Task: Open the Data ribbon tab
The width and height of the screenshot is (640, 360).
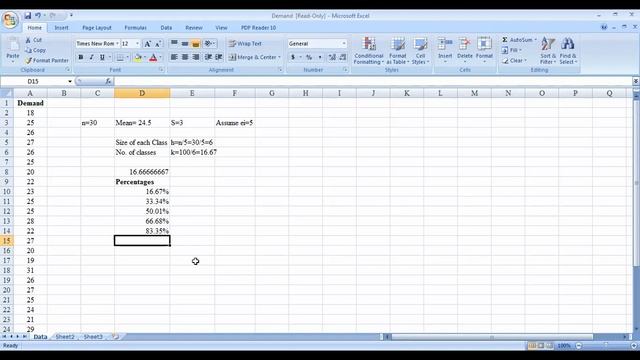Action: click(x=166, y=28)
